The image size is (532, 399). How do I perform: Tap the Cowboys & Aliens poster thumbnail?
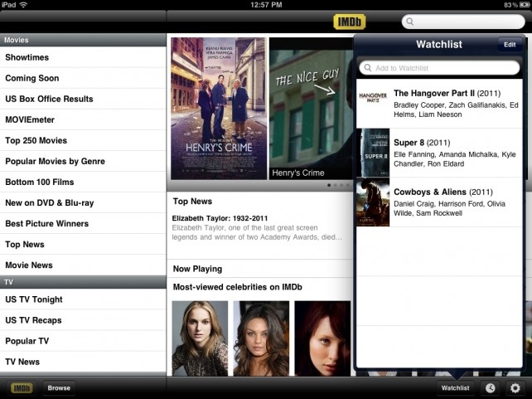click(x=373, y=202)
